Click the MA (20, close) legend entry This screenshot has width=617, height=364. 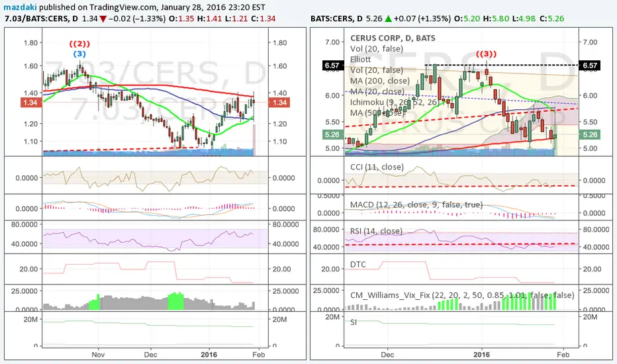[377, 91]
